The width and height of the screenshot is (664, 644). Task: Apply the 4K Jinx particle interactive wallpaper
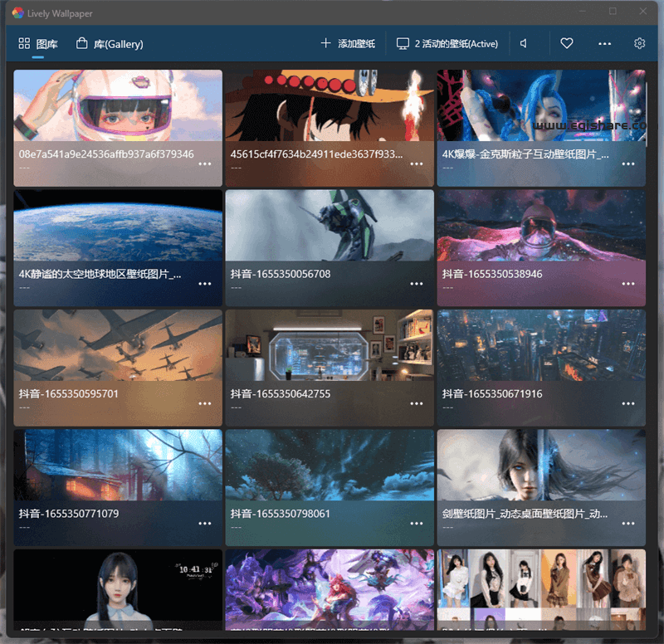pyautogui.click(x=541, y=105)
